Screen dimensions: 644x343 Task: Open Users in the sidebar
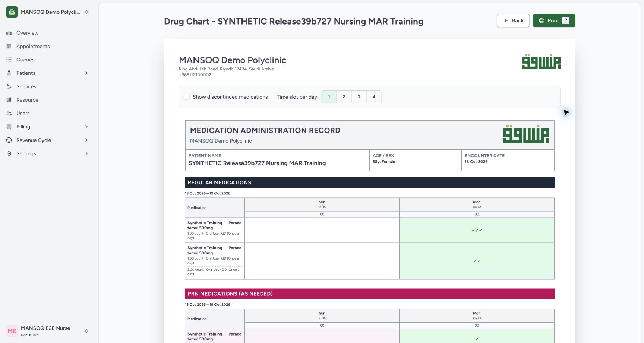(x=48, y=113)
